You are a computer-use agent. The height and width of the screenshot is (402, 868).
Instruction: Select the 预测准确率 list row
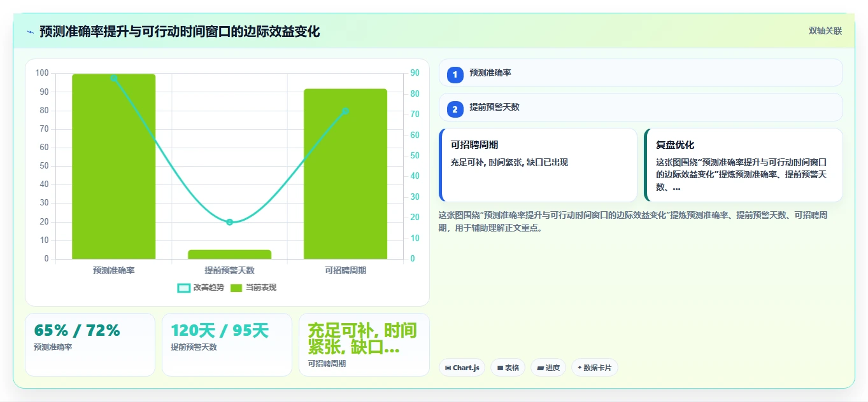[641, 73]
